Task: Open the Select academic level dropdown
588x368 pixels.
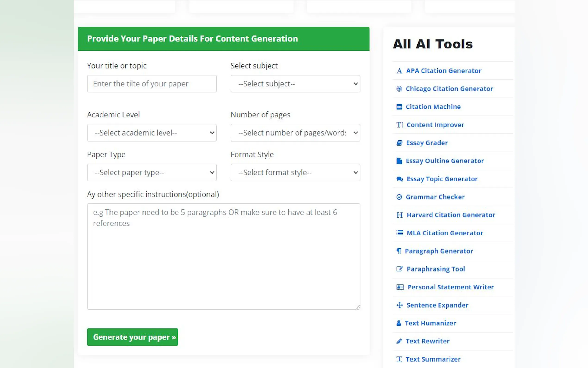Action: [152, 133]
